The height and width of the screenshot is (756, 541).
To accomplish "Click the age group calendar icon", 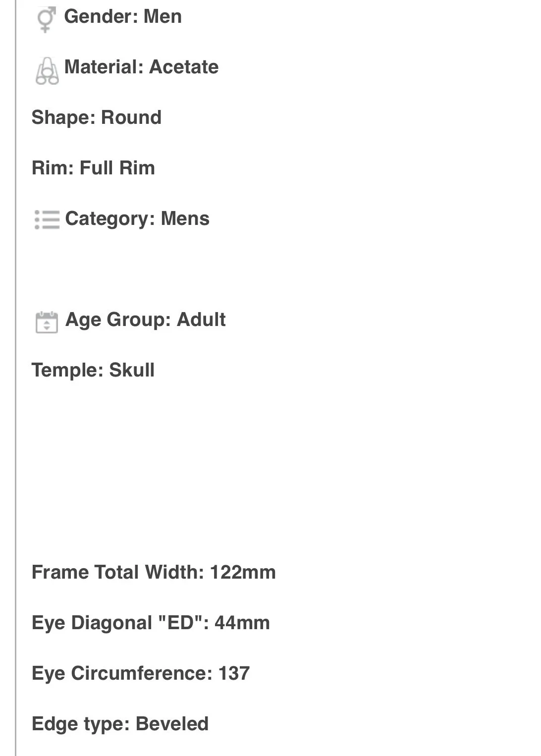I will (47, 322).
